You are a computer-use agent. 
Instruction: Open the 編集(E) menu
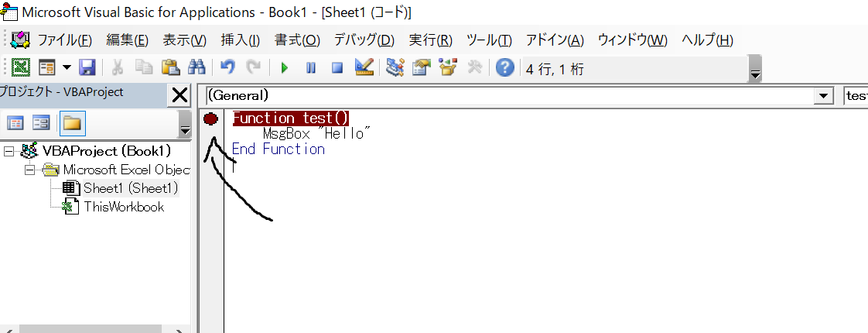click(x=128, y=40)
